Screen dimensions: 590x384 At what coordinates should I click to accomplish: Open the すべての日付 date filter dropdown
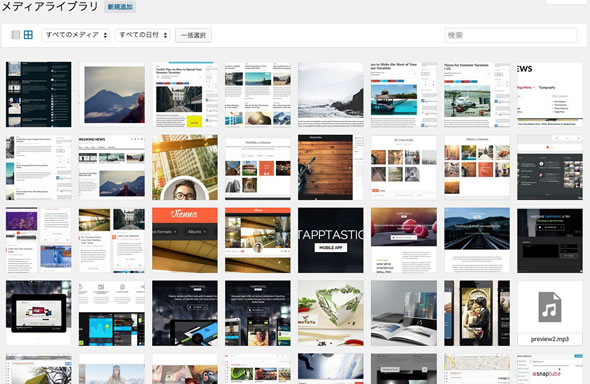click(143, 35)
